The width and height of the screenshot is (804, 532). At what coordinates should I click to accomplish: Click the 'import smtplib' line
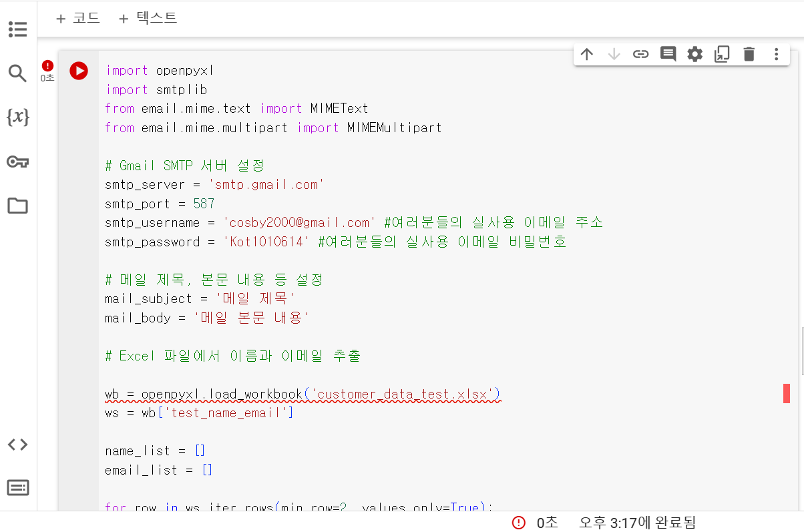[x=156, y=89]
